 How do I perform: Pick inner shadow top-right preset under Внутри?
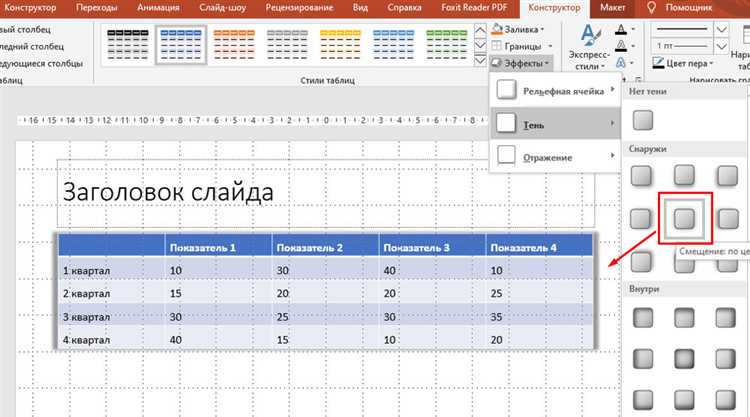point(726,318)
